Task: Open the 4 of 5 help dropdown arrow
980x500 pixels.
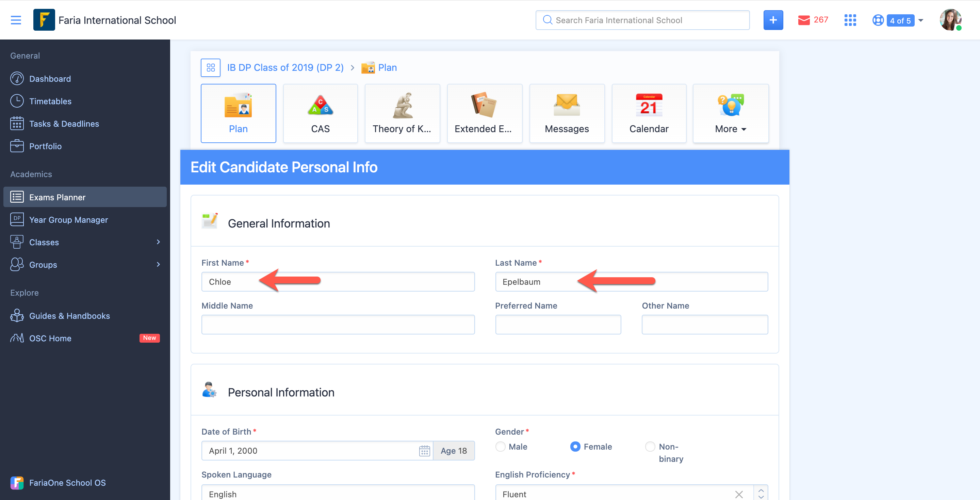Action: coord(921,20)
